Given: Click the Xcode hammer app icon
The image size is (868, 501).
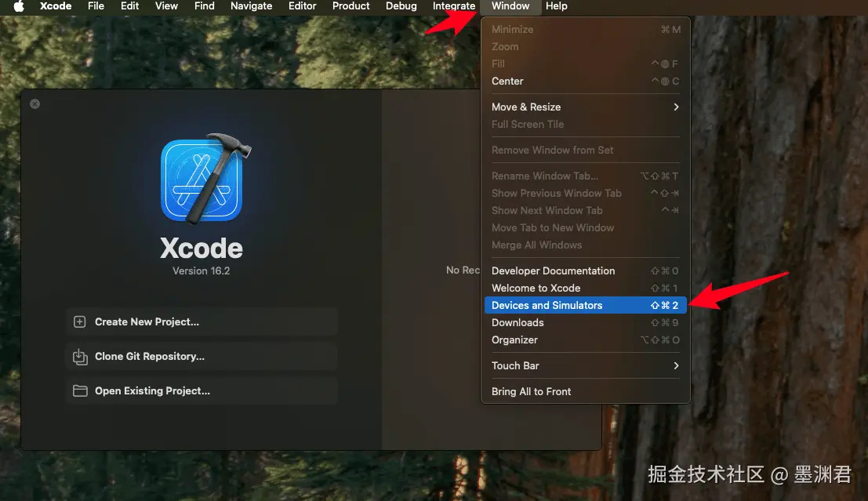Looking at the screenshot, I should coord(205,179).
